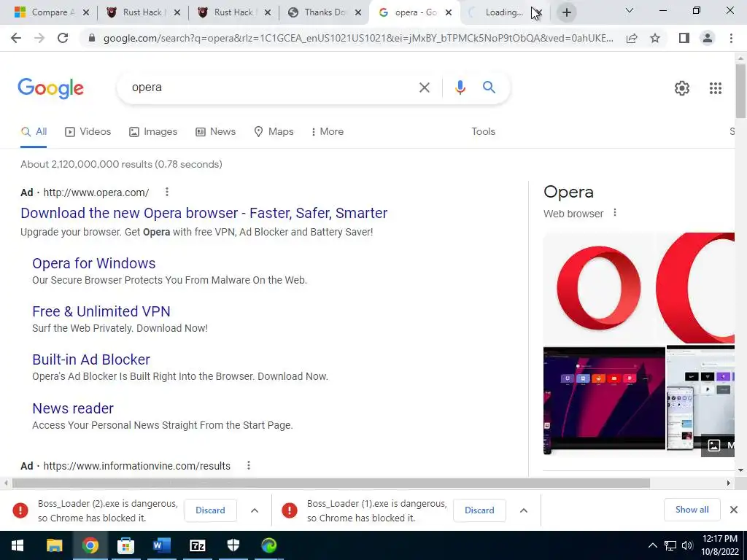Click in the Google search input field
Image resolution: width=747 pixels, height=560 pixels.
(271, 87)
